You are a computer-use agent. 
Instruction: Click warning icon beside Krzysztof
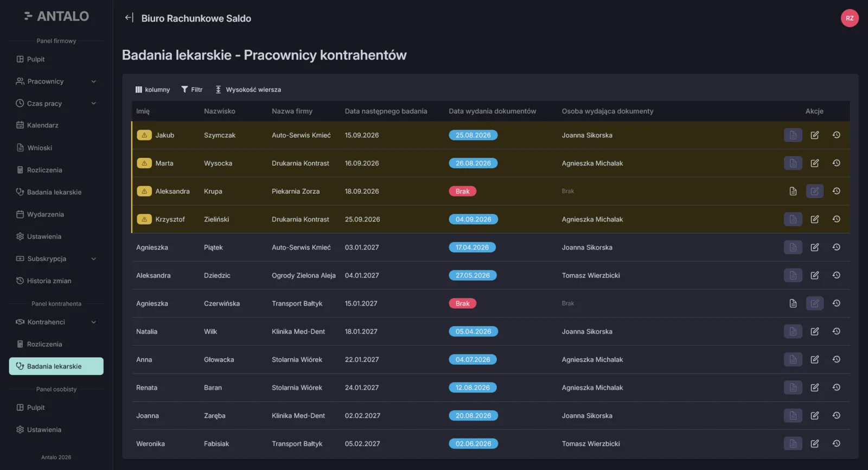coord(144,219)
